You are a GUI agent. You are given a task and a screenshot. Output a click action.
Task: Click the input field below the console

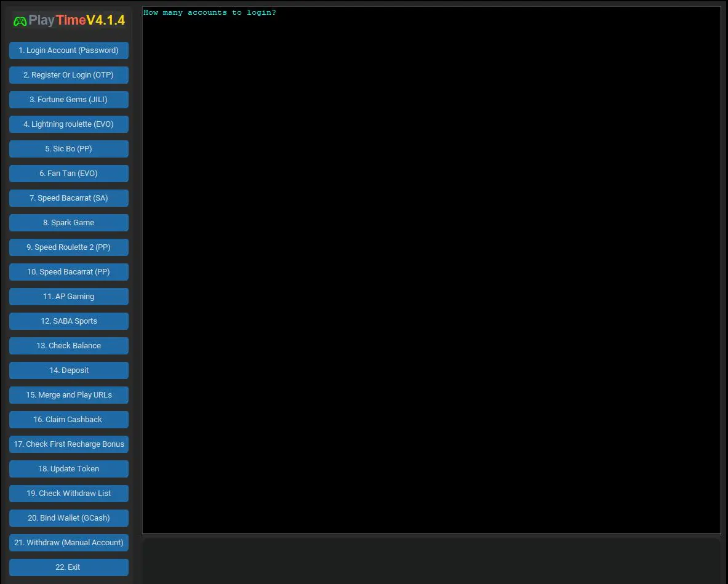tap(431, 561)
